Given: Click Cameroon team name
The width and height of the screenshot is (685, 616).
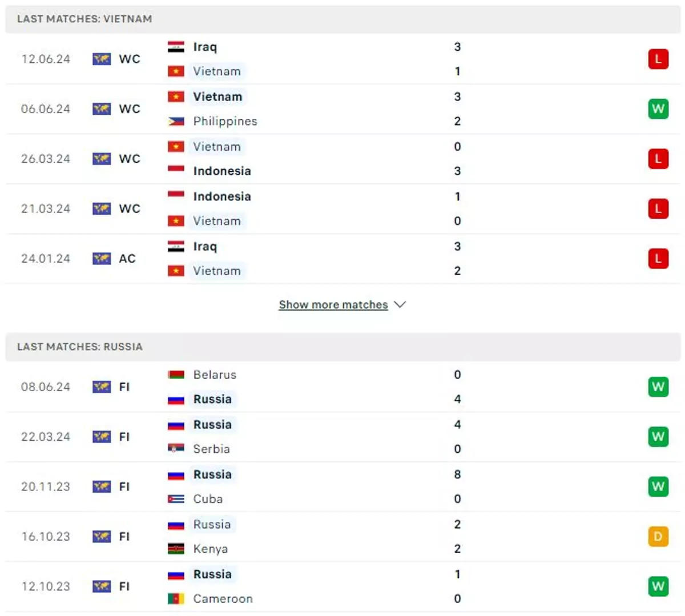Looking at the screenshot, I should coord(223,598).
